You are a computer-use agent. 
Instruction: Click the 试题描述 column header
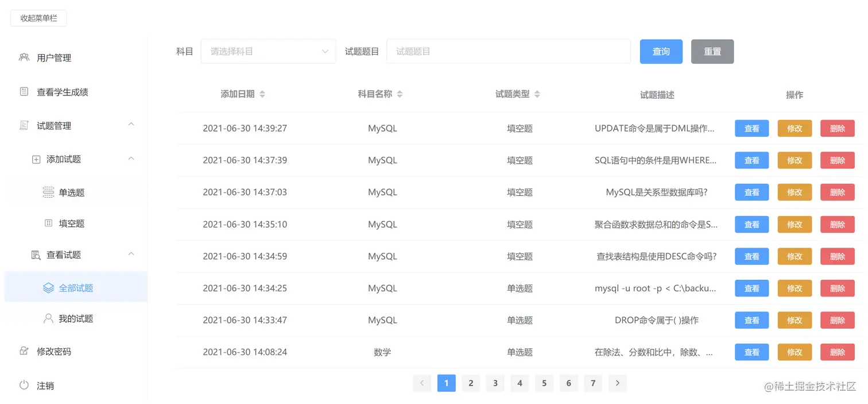click(657, 95)
